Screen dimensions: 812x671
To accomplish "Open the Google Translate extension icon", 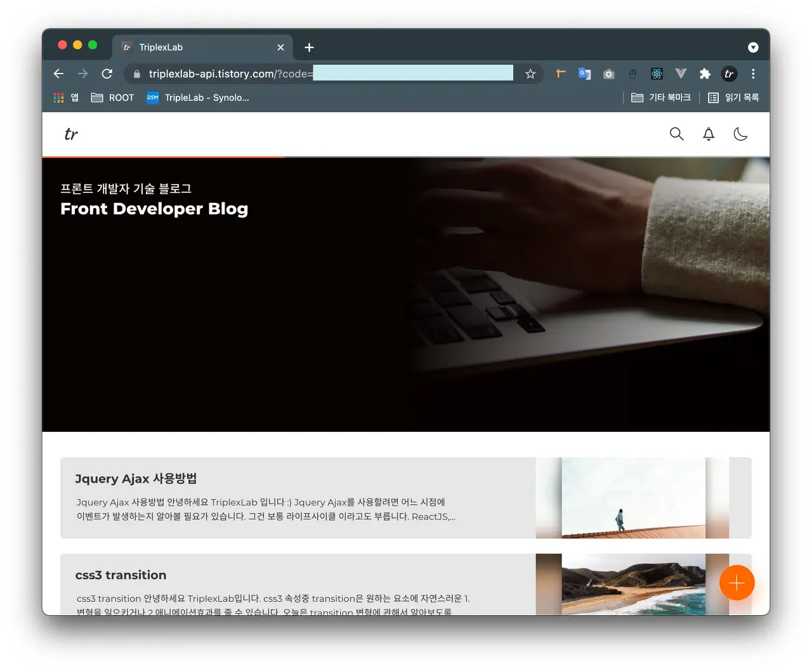I will pos(584,74).
